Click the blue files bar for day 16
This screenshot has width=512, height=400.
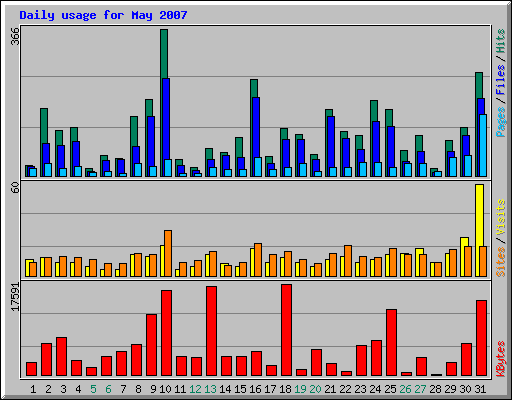coord(256,127)
